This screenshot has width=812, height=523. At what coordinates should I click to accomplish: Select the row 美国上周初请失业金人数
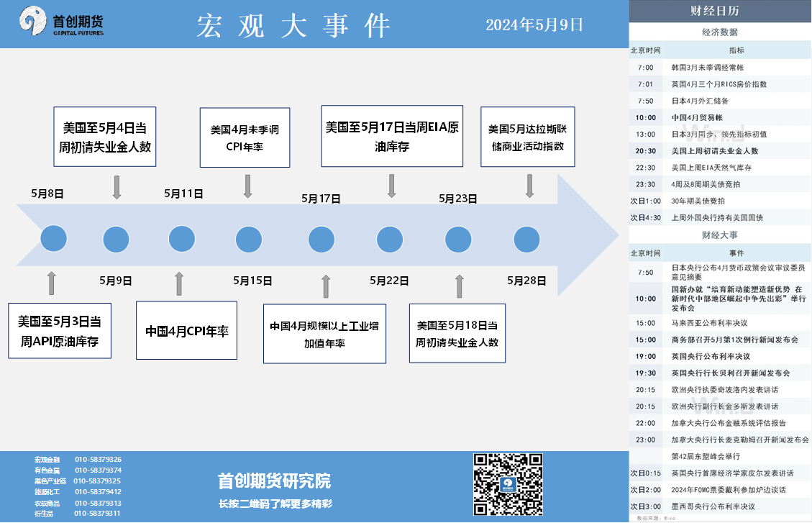coord(720,150)
